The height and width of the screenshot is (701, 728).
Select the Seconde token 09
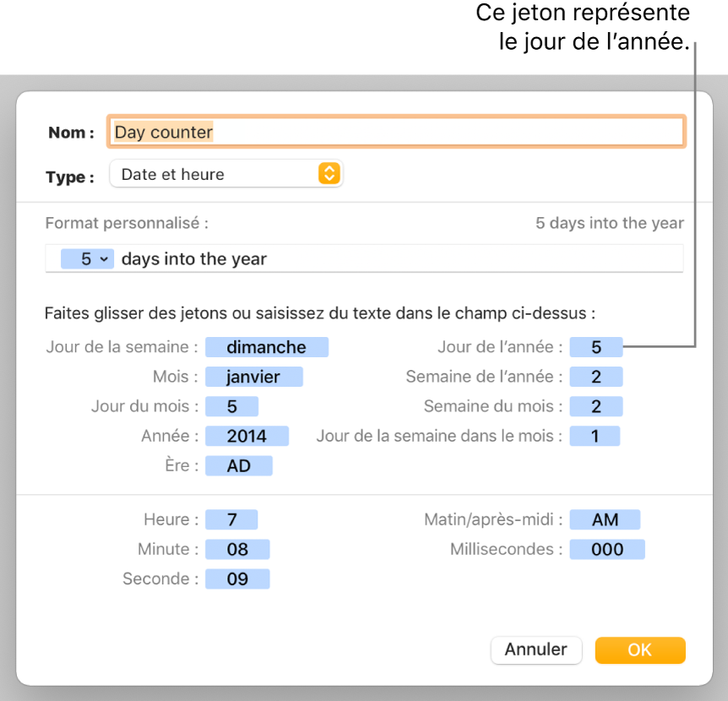point(237,579)
